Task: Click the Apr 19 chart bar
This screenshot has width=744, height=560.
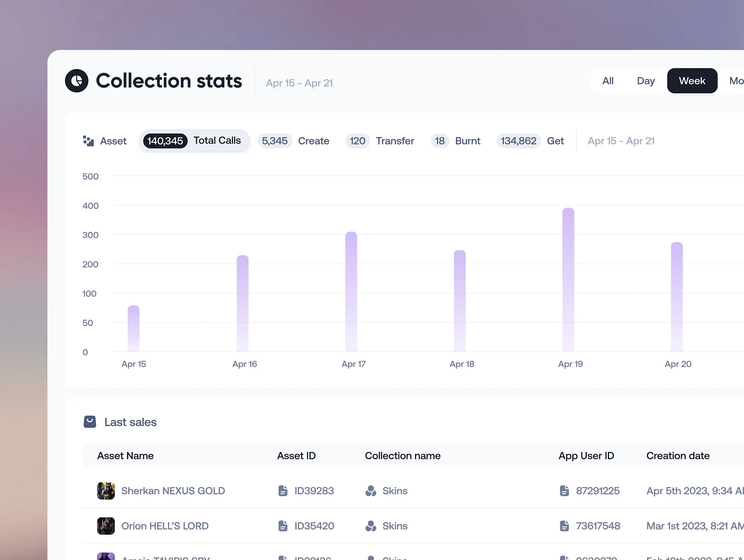Action: [568, 279]
